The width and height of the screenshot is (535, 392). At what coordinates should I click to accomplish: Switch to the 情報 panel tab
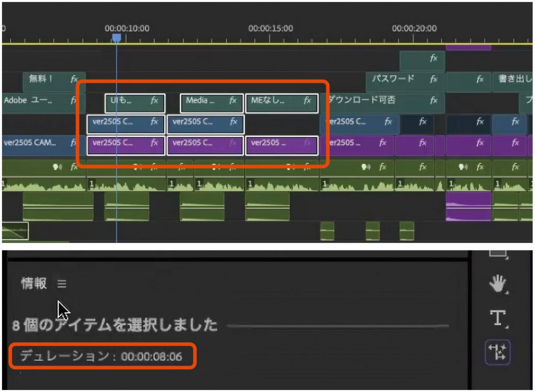(34, 283)
